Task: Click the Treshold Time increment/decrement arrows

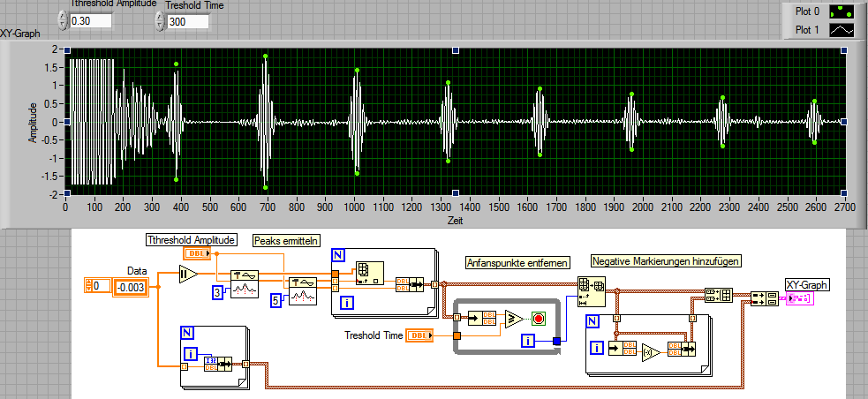Action: 160,21
